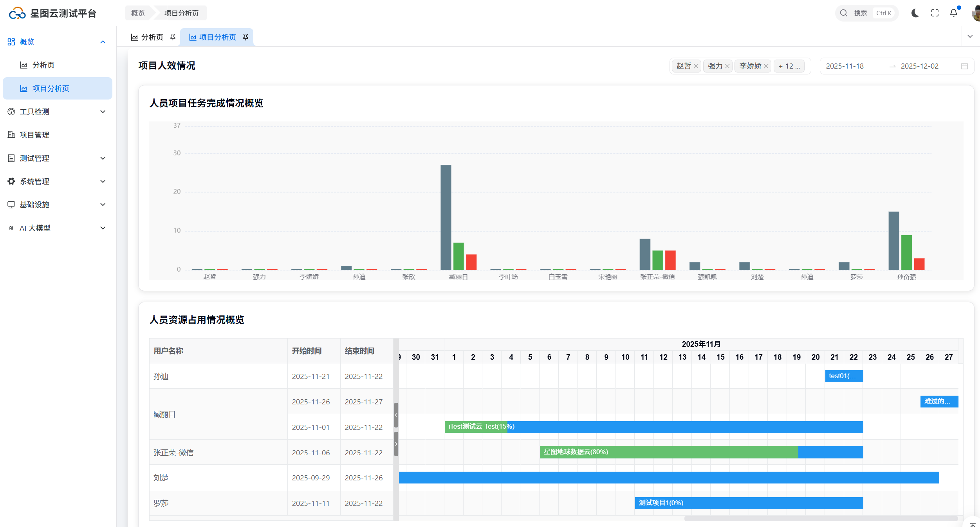Viewport: 980px width, 527px height.
Task: Click the 星图云测试平台 logo
Action: point(18,13)
